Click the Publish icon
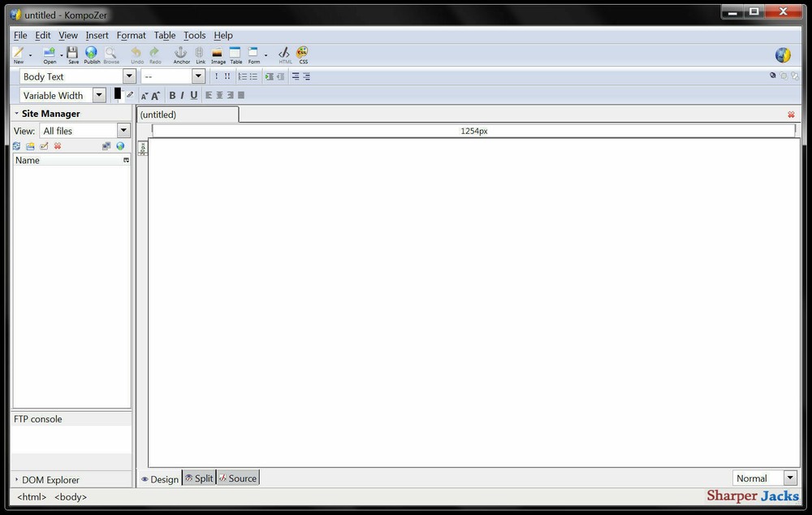 click(x=91, y=54)
